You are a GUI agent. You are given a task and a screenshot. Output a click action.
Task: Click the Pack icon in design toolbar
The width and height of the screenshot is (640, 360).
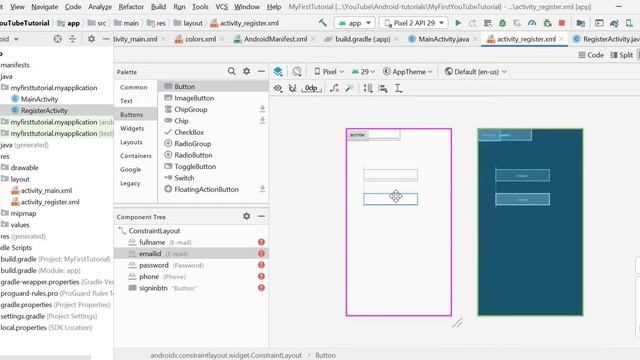pos(368,88)
